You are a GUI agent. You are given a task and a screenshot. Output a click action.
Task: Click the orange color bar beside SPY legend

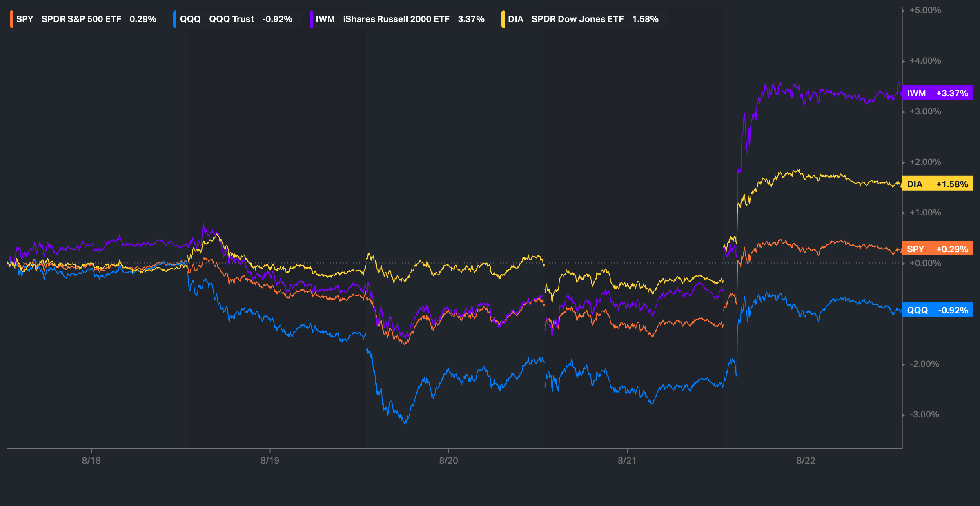tap(11, 19)
